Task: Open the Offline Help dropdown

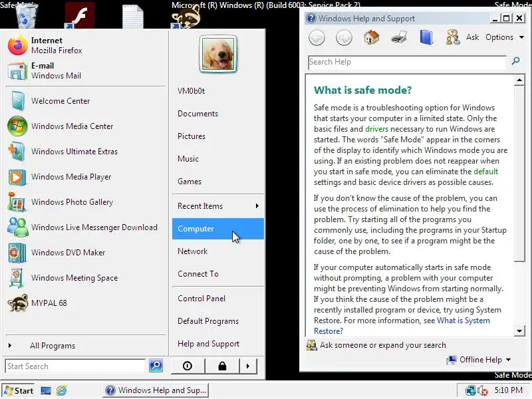Action: coord(479,360)
